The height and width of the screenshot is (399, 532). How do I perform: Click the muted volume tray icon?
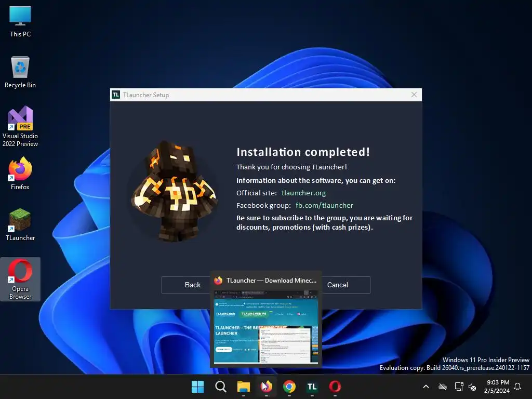coord(472,387)
